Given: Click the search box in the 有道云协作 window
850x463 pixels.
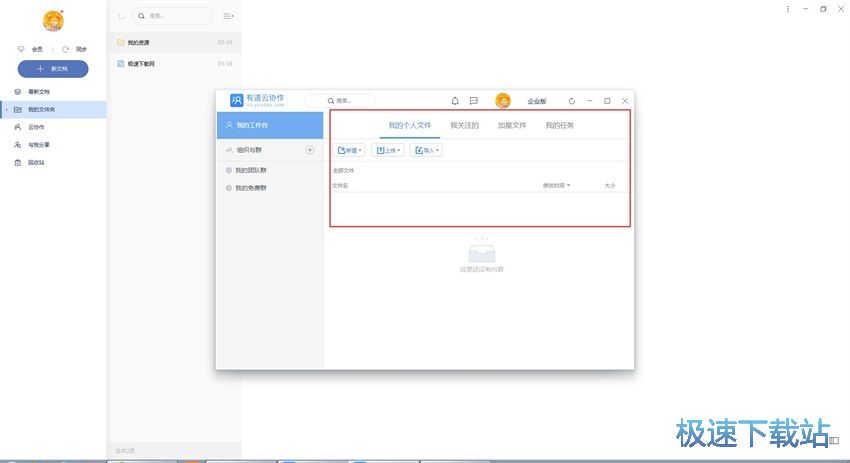Looking at the screenshot, I should (340, 101).
